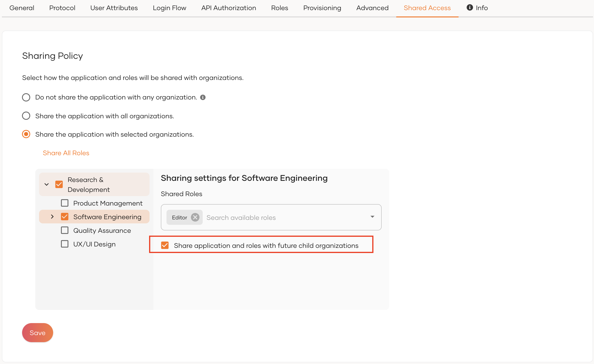
Task: Collapse Research & Development tree node
Action: [x=47, y=184]
